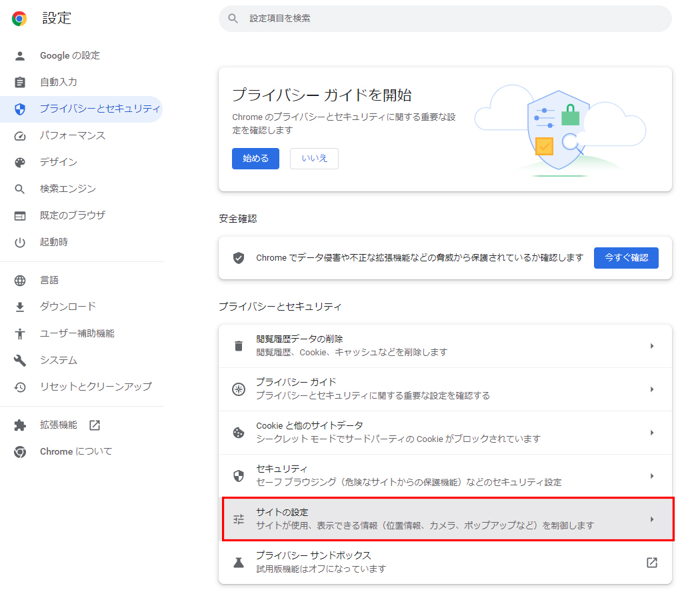Image resolution: width=700 pixels, height=600 pixels.
Task: Open the サイトの設定 row text
Action: point(425,519)
